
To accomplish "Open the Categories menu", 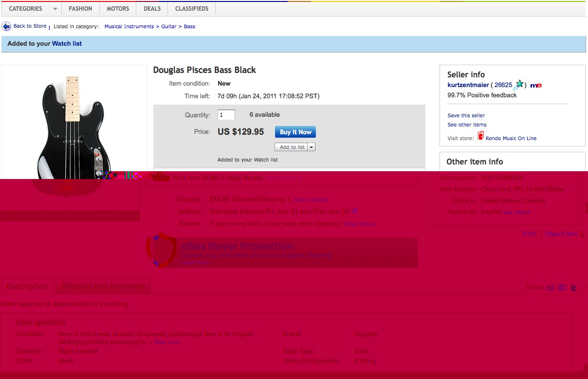I will tap(25, 9).
